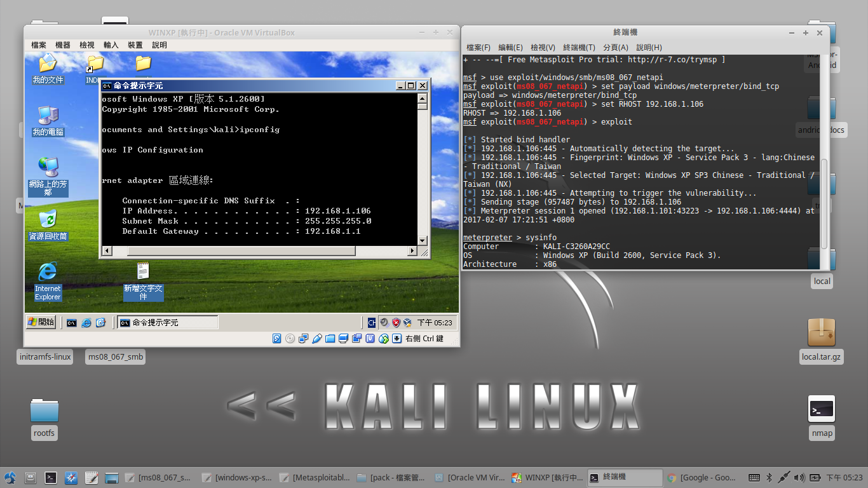Switch to the Metasploitabl... taskbar window
The height and width of the screenshot is (488, 868).
point(315,477)
